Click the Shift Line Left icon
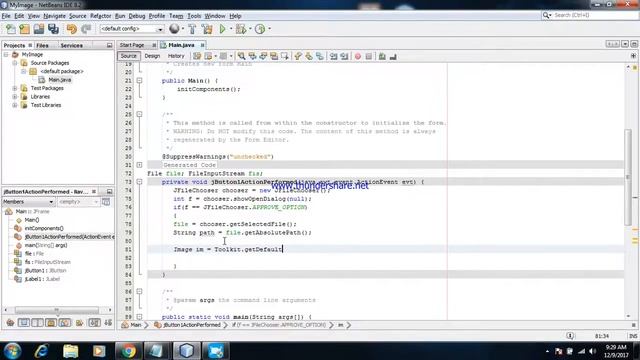Viewport: 640px width, 360px height. click(x=333, y=56)
